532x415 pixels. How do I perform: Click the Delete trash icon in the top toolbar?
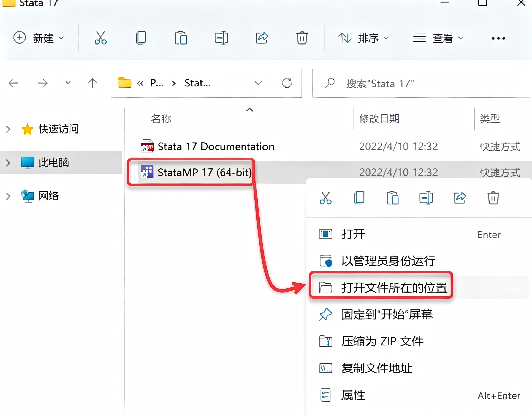[x=302, y=38]
